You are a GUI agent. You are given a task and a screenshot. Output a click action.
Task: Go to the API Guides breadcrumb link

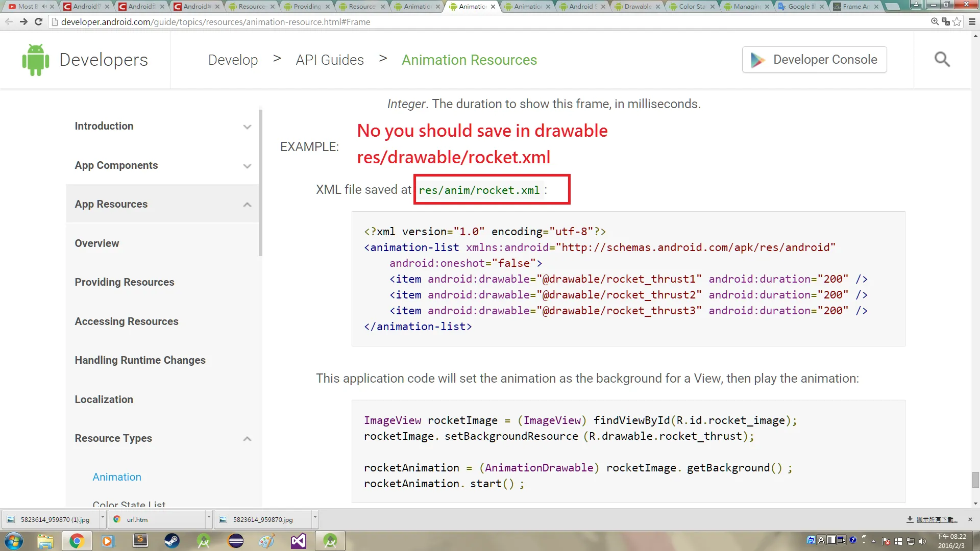pyautogui.click(x=330, y=60)
